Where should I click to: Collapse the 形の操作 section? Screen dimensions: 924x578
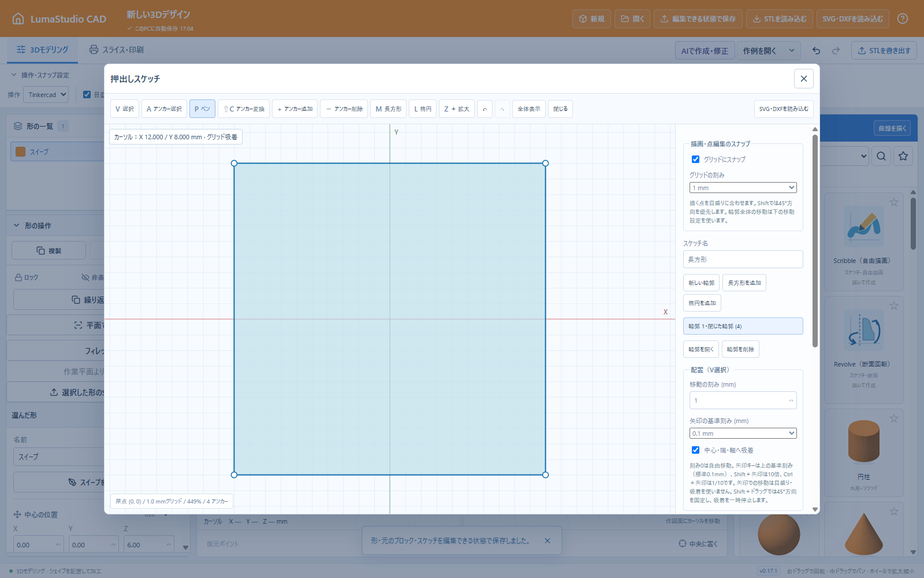tap(16, 225)
